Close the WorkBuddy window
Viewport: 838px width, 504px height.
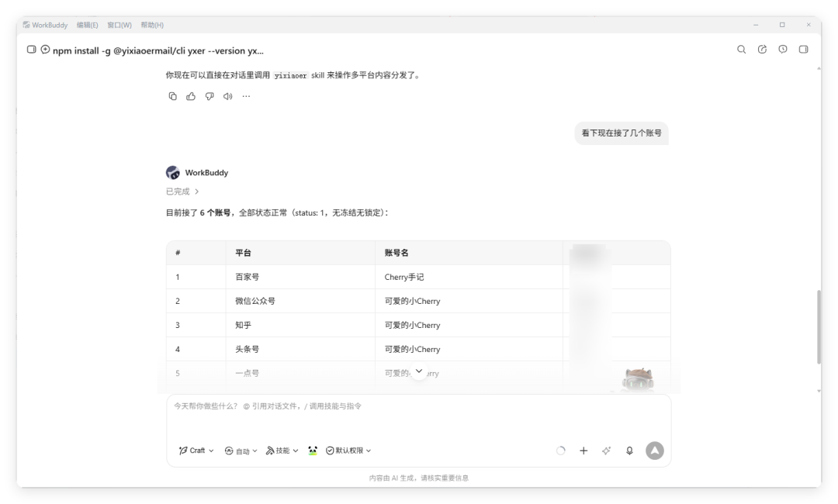808,25
